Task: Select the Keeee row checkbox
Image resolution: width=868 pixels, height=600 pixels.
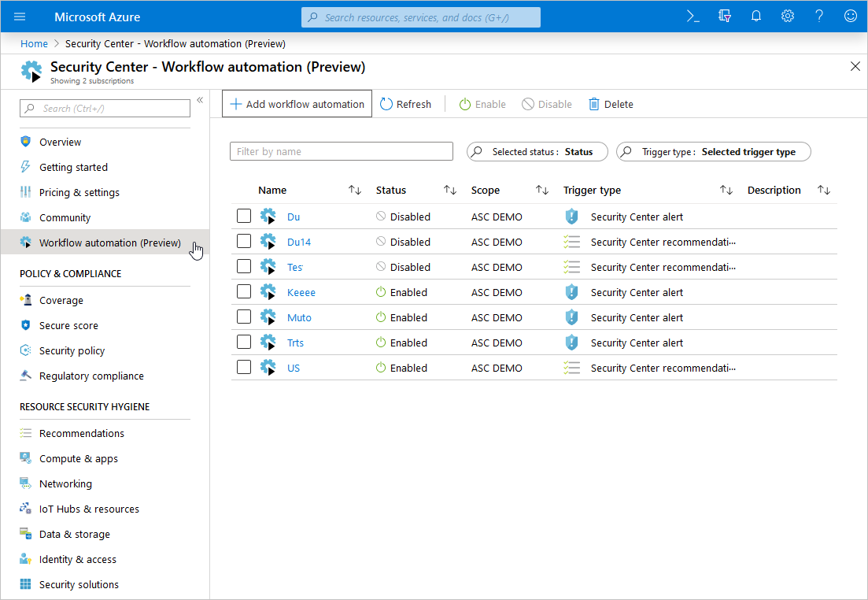Action: 244,291
